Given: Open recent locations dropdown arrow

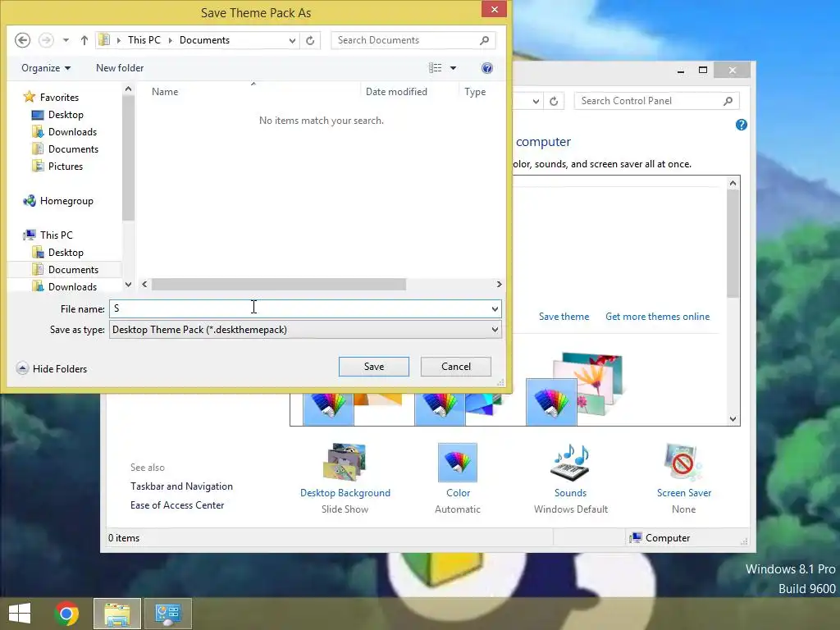Looking at the screenshot, I should tap(66, 40).
